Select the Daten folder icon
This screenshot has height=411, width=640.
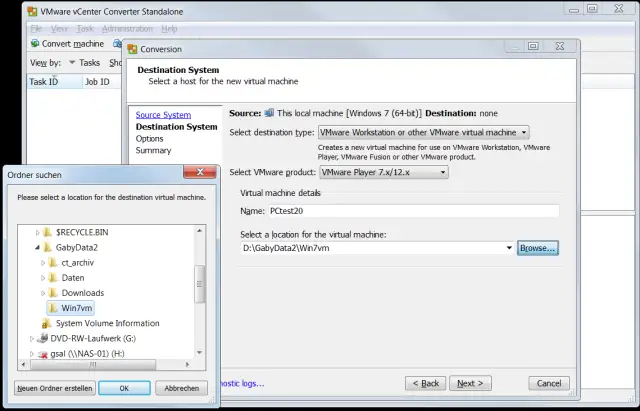click(53, 278)
